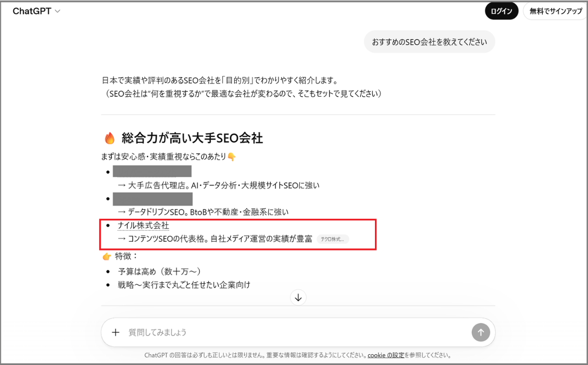
Task: Select the send arrow inside the chat bar
Action: coord(481,332)
